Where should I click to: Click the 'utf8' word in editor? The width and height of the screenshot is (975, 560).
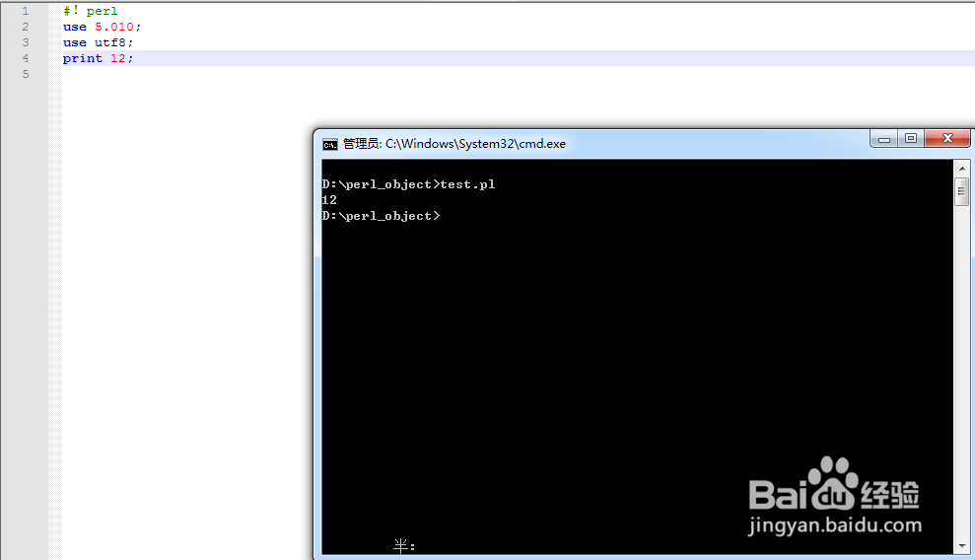click(110, 42)
